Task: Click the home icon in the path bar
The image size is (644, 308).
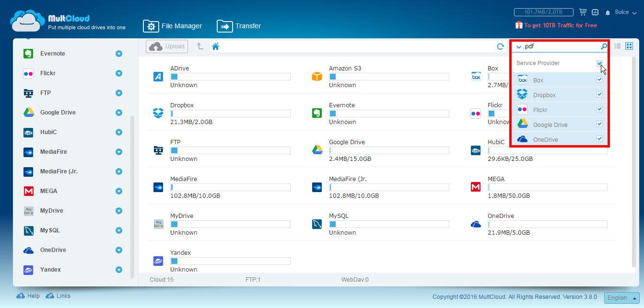Action: (x=215, y=46)
